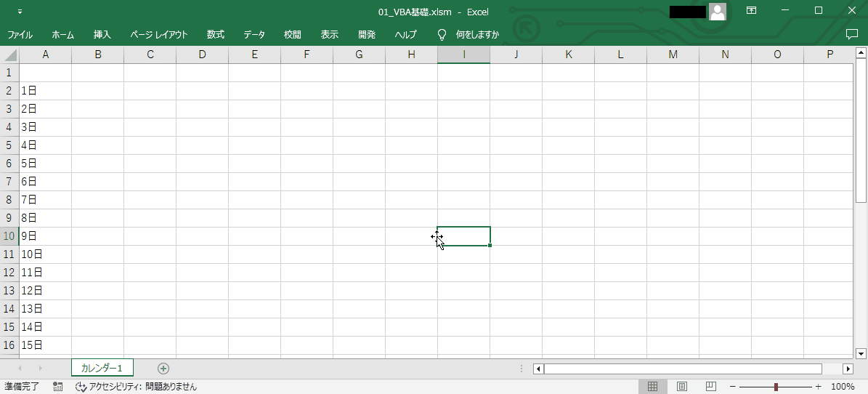The width and height of the screenshot is (868, 394).
Task: Switch to the 表示 ribbon tab
Action: [x=329, y=34]
